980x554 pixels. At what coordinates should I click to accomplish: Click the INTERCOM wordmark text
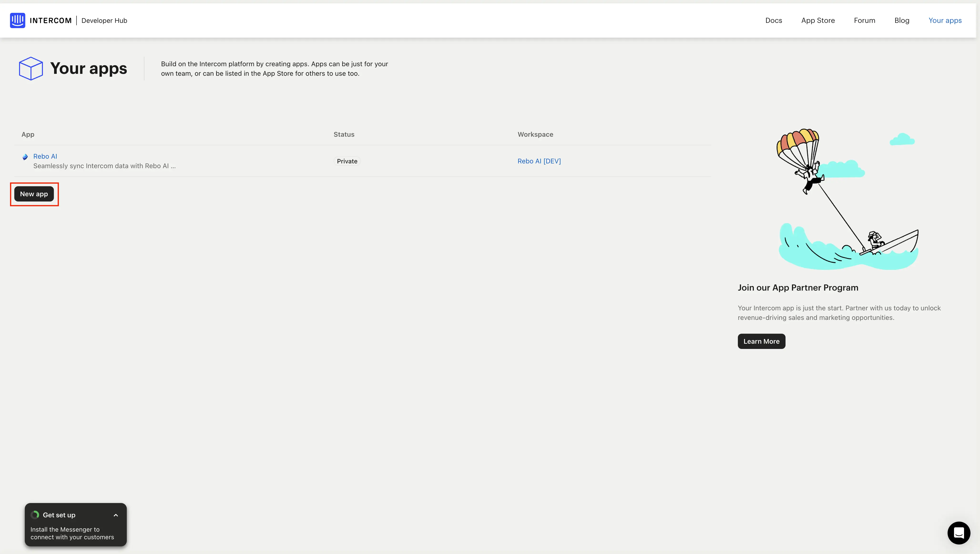(51, 20)
